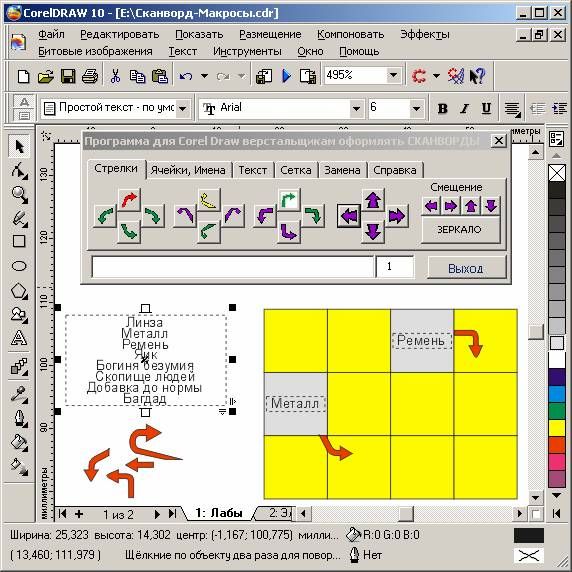Click the scissors Cut icon
The height and width of the screenshot is (572, 572).
(115, 76)
